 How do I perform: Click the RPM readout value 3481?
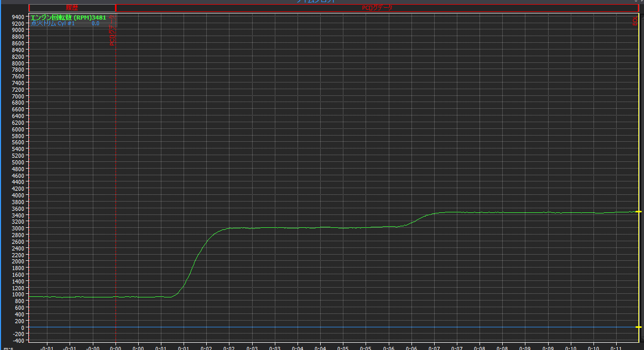(x=99, y=18)
